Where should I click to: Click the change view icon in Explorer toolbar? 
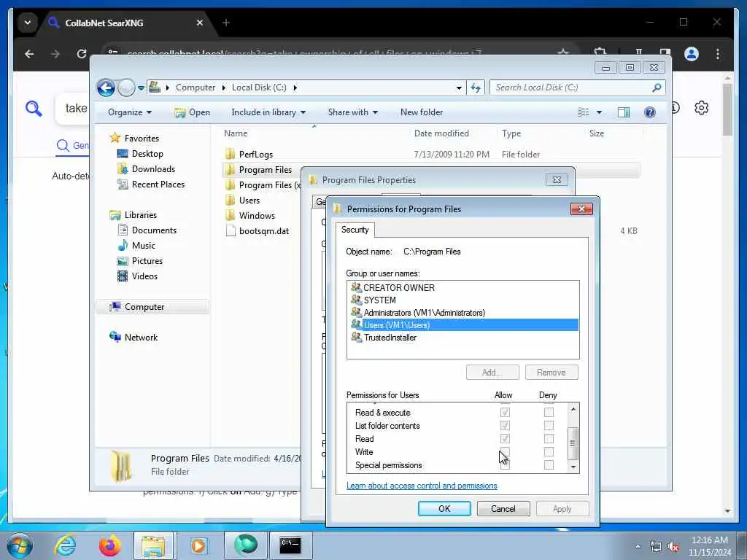point(584,112)
